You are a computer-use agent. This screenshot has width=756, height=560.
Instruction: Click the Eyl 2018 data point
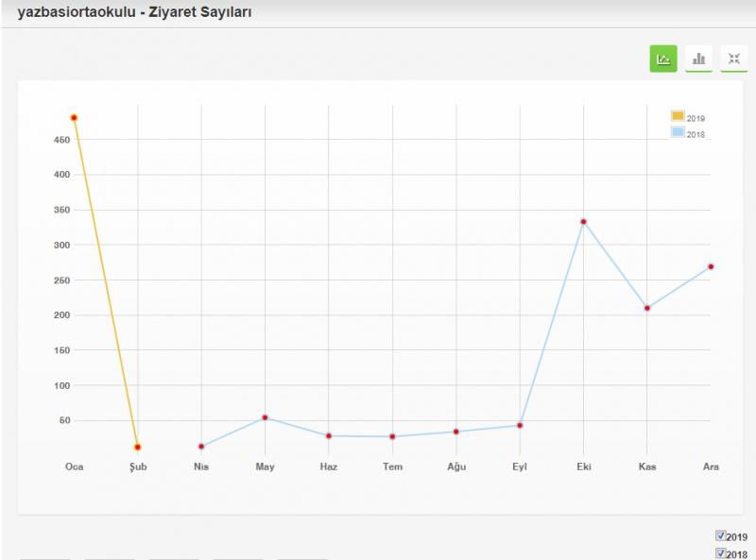click(520, 425)
